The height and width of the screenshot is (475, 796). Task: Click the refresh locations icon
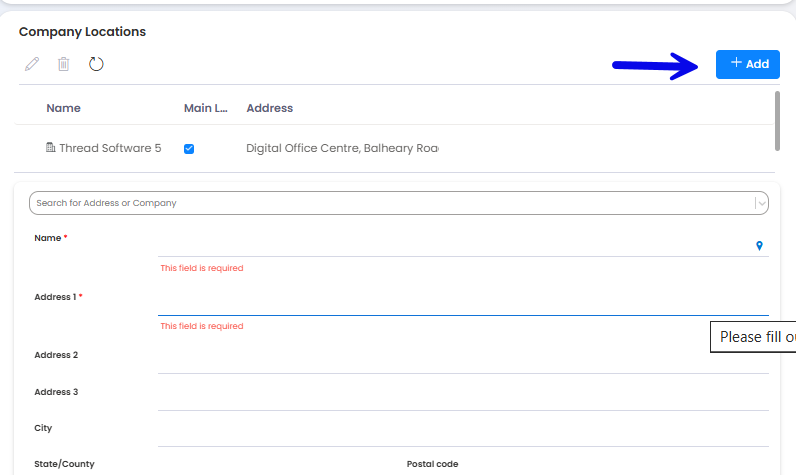(96, 64)
